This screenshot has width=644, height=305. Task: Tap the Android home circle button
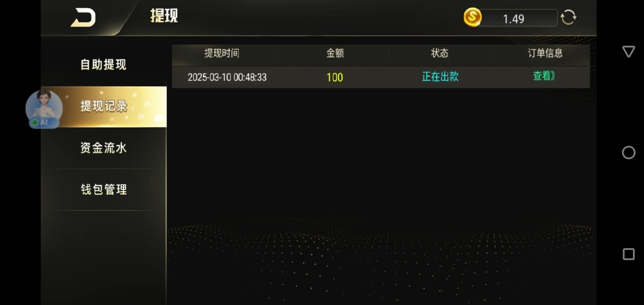click(x=628, y=153)
